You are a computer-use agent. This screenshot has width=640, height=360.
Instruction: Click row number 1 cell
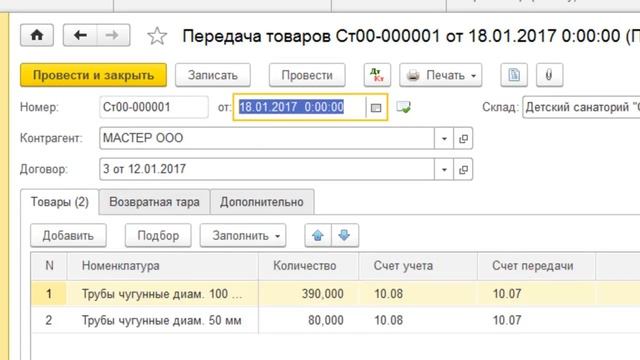coord(49,294)
